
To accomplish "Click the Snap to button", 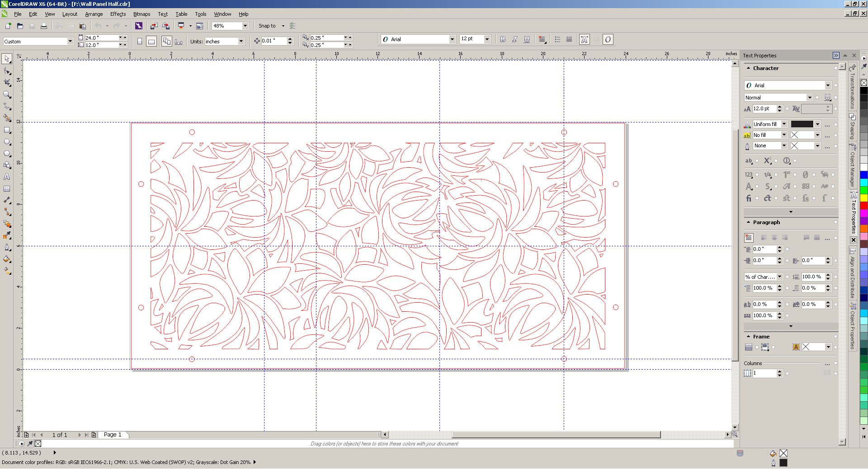I will 267,26.
